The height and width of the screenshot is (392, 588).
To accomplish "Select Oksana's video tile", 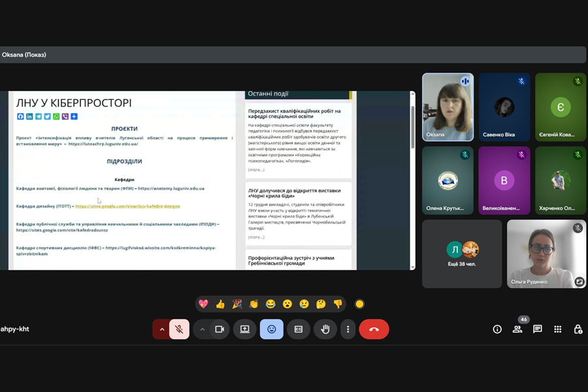I will tap(448, 107).
